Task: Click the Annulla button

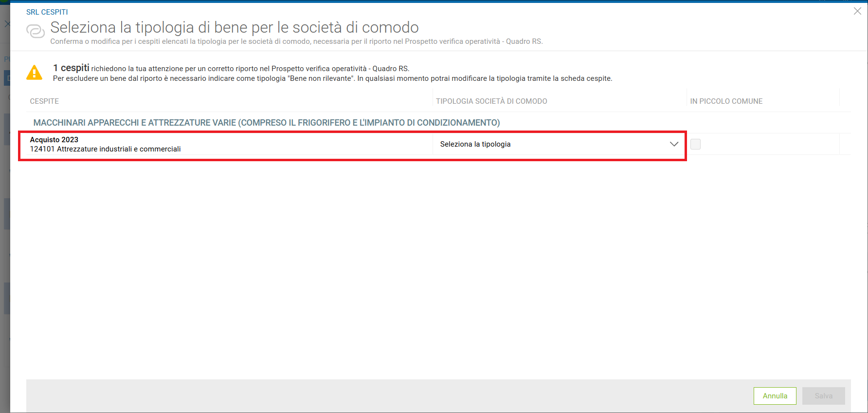Action: 775,396
